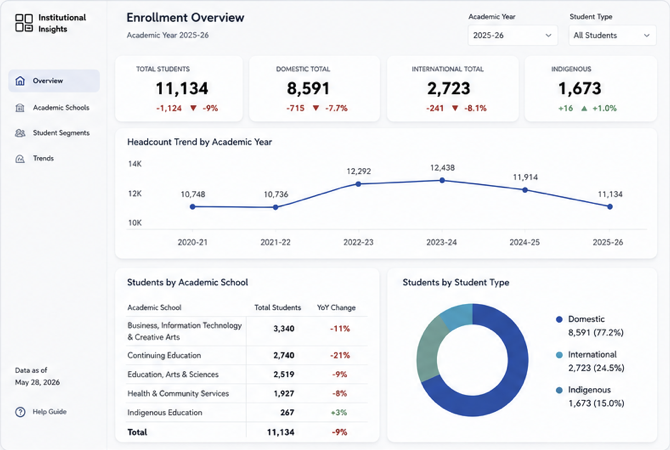The image size is (670, 450).
Task: Click the 2023-24 axis label
Action: click(441, 242)
